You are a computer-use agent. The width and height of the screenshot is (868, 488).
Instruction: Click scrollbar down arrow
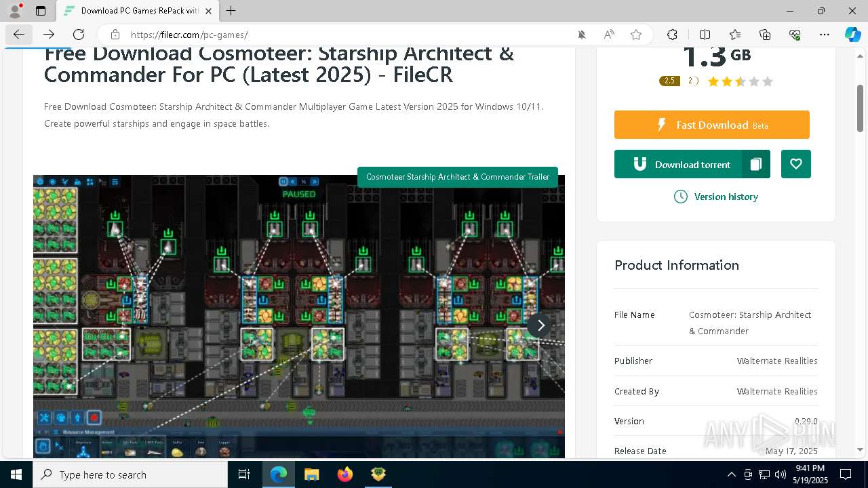[x=860, y=450]
